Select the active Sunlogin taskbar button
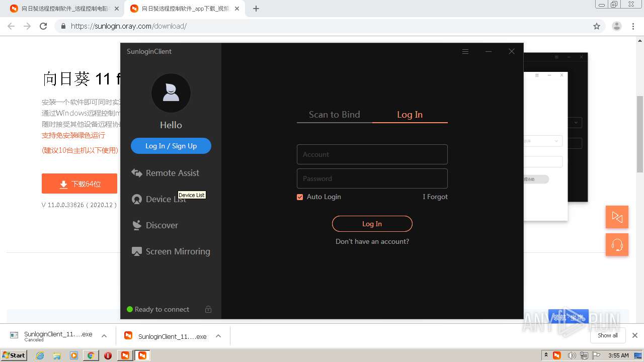This screenshot has height=362, width=644. click(142, 355)
